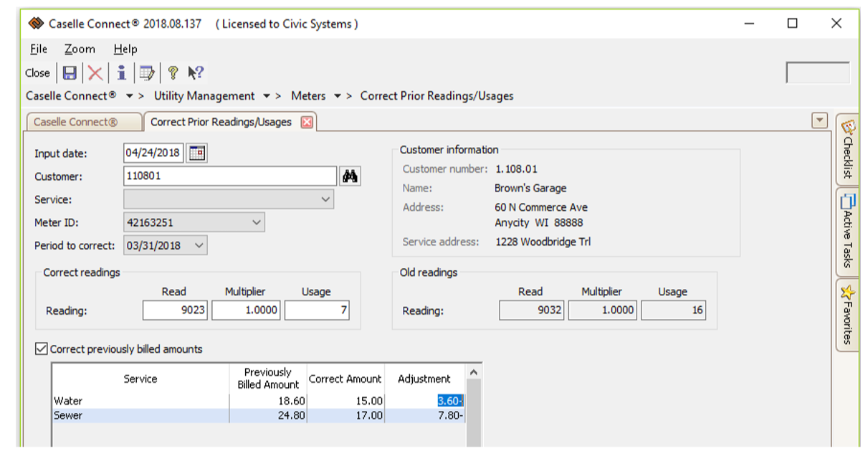Expand the Period to correct dropdown

tap(199, 245)
